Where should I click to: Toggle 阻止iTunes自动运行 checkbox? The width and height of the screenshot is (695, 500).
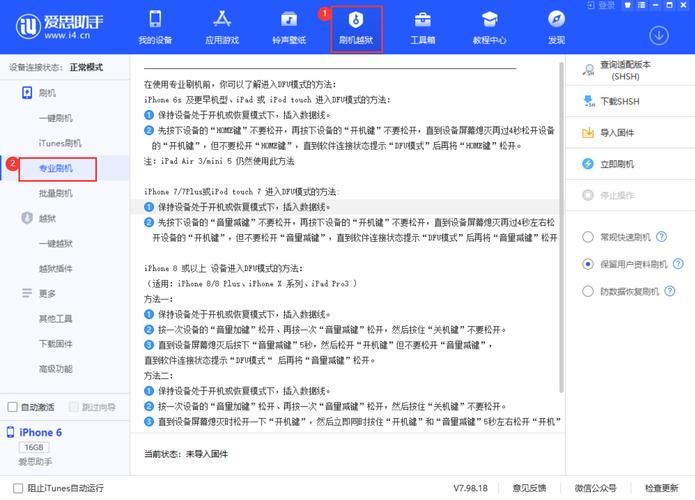coord(18,488)
